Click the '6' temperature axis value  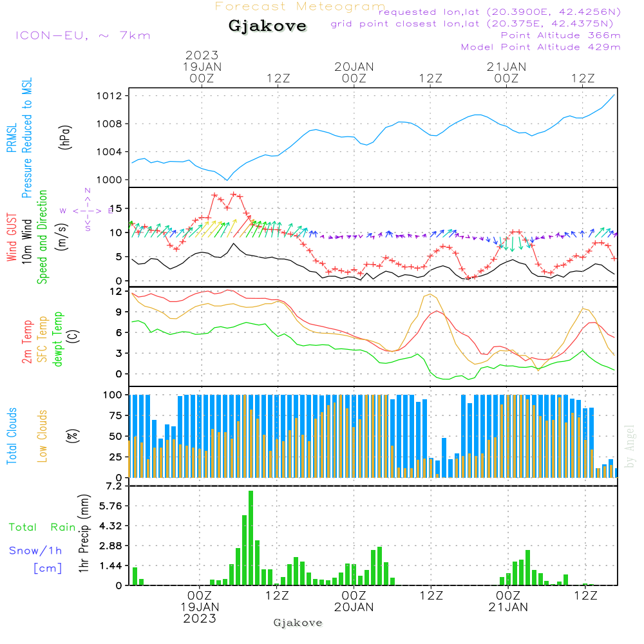119,333
